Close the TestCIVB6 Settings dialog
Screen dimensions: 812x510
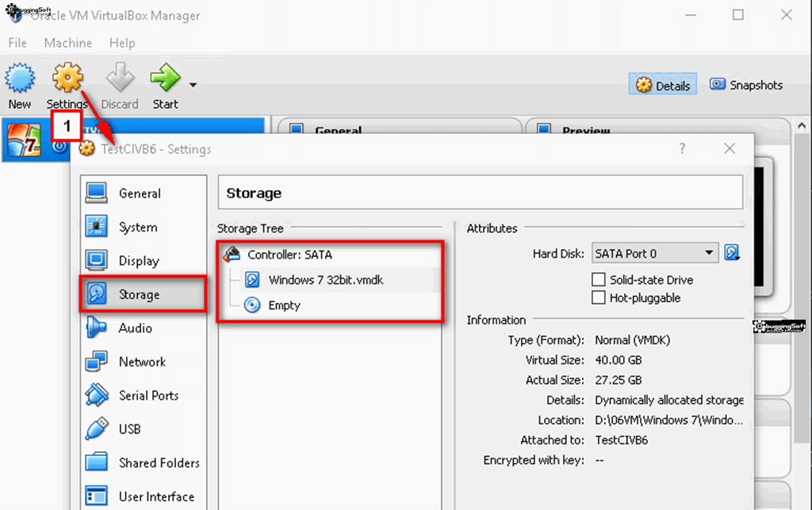point(730,148)
